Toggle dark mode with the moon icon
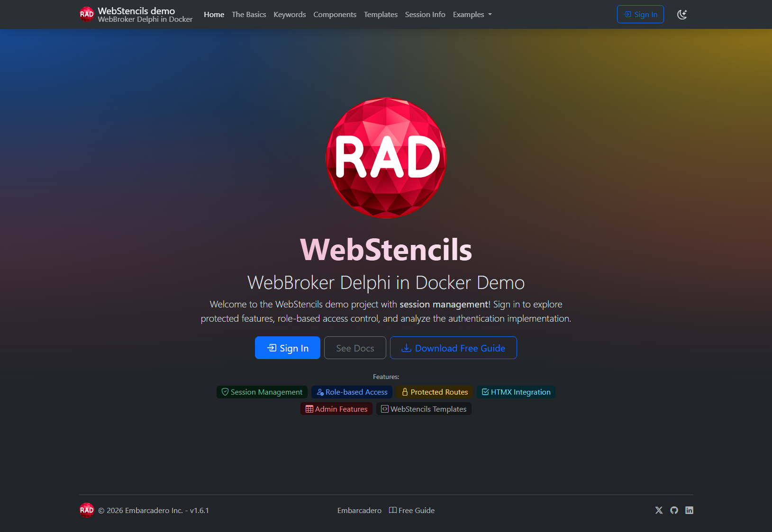The width and height of the screenshot is (772, 532). pyautogui.click(x=682, y=15)
